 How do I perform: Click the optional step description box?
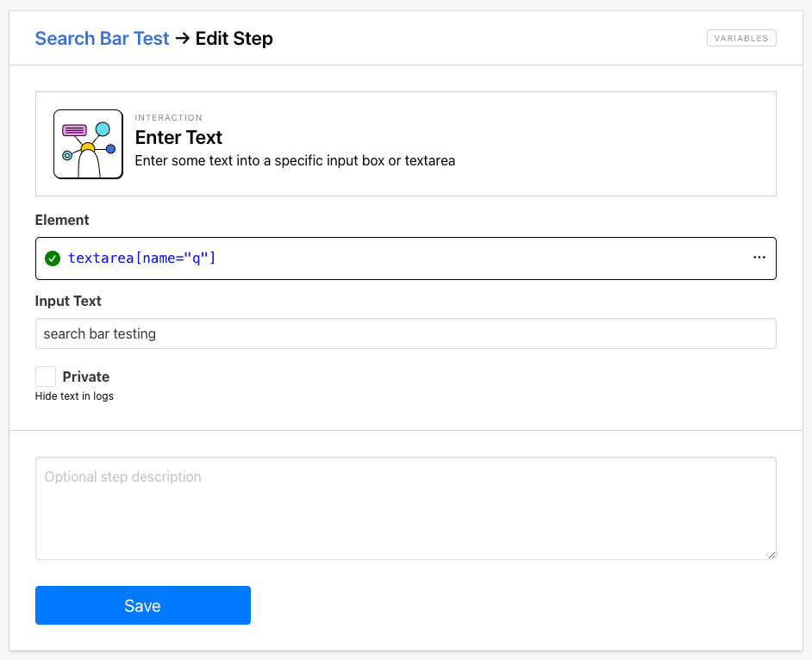click(x=406, y=507)
